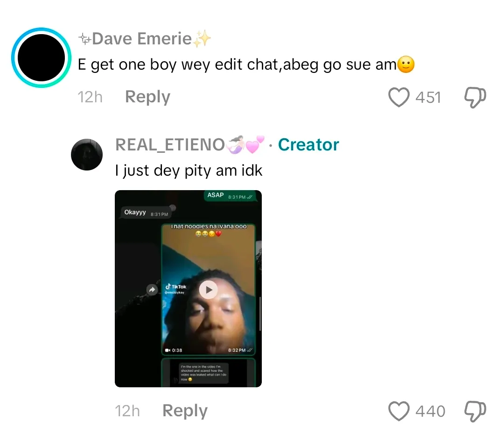
Task: Dislike Dave Emerie's comment with thumbs-down
Action: [475, 98]
